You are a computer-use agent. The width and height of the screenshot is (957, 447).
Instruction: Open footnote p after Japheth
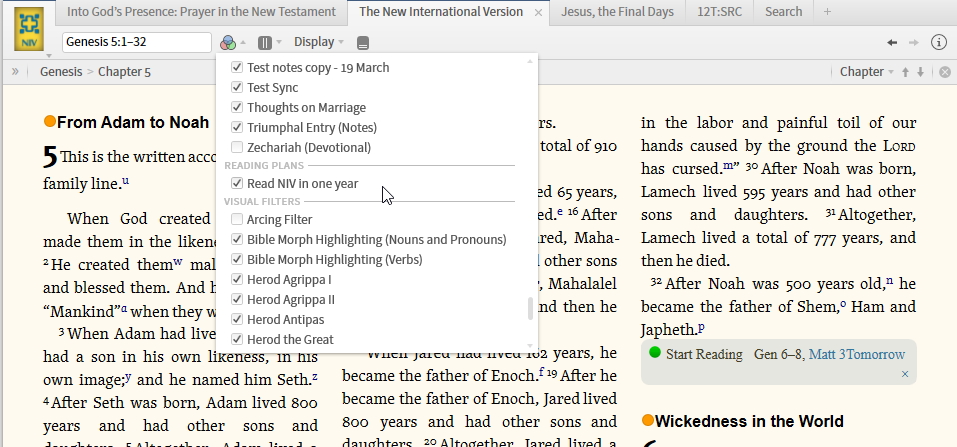(701, 328)
